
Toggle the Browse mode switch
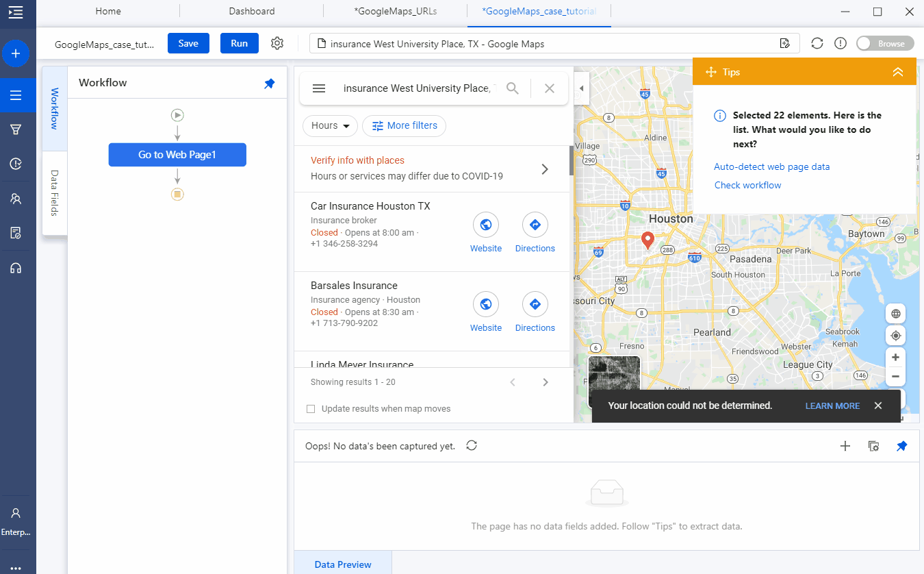click(885, 43)
